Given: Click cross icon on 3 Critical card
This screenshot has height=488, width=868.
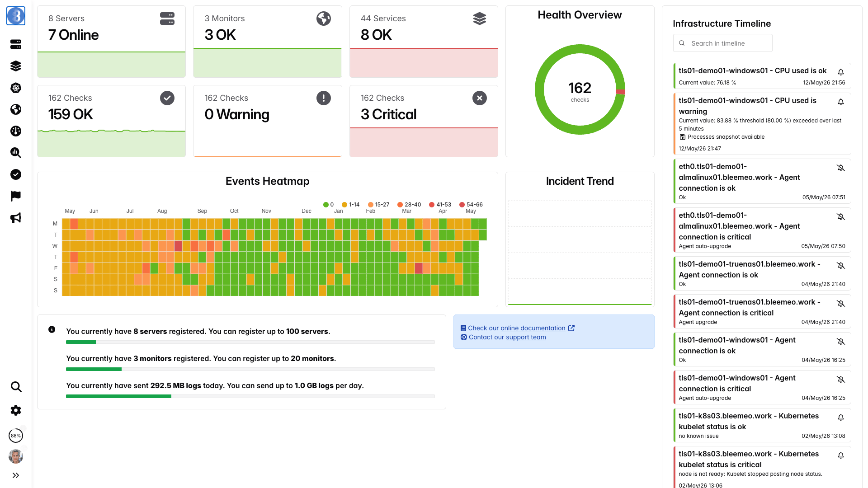Looking at the screenshot, I should pyautogui.click(x=480, y=98).
